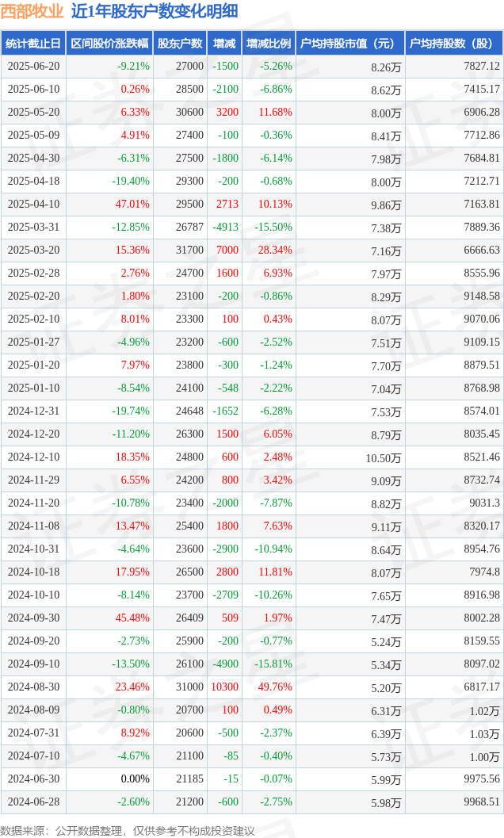This screenshot has height=838, width=504.
Task: Select the 2025-06-20 date cell
Action: click(x=33, y=67)
